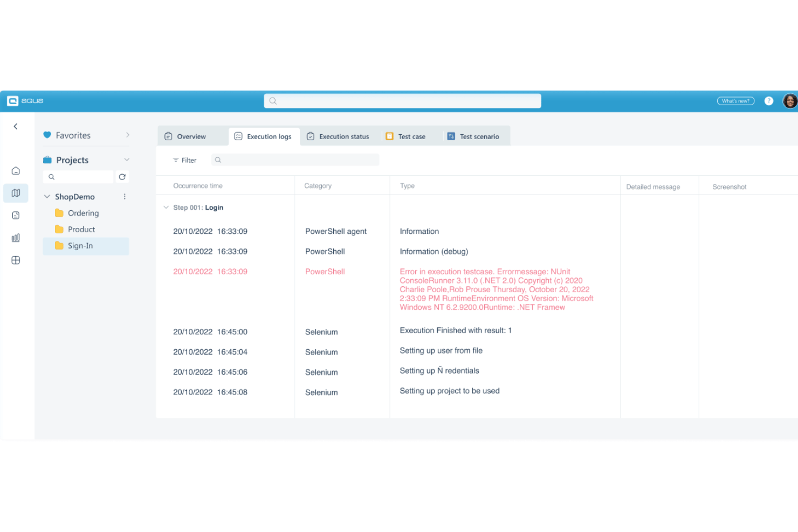Click the projects search field
This screenshot has height=532, width=798.
click(78, 177)
